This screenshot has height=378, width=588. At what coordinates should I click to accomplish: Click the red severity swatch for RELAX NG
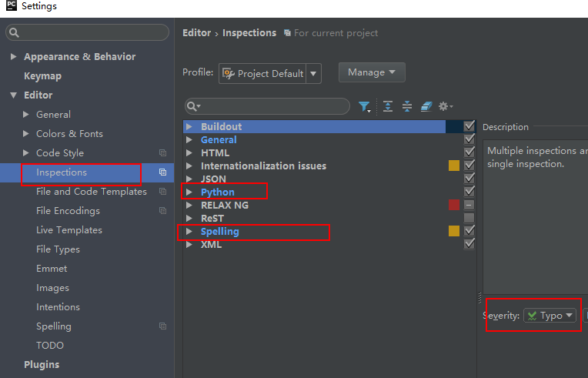(x=454, y=205)
